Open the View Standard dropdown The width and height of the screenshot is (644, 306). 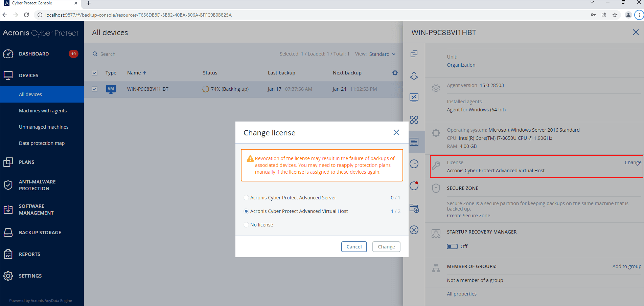(382, 54)
